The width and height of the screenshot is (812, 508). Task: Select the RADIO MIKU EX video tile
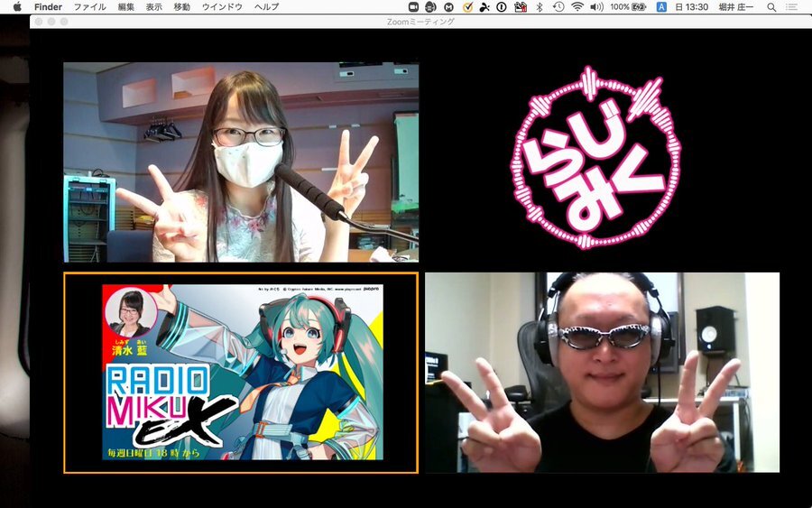[x=241, y=373]
